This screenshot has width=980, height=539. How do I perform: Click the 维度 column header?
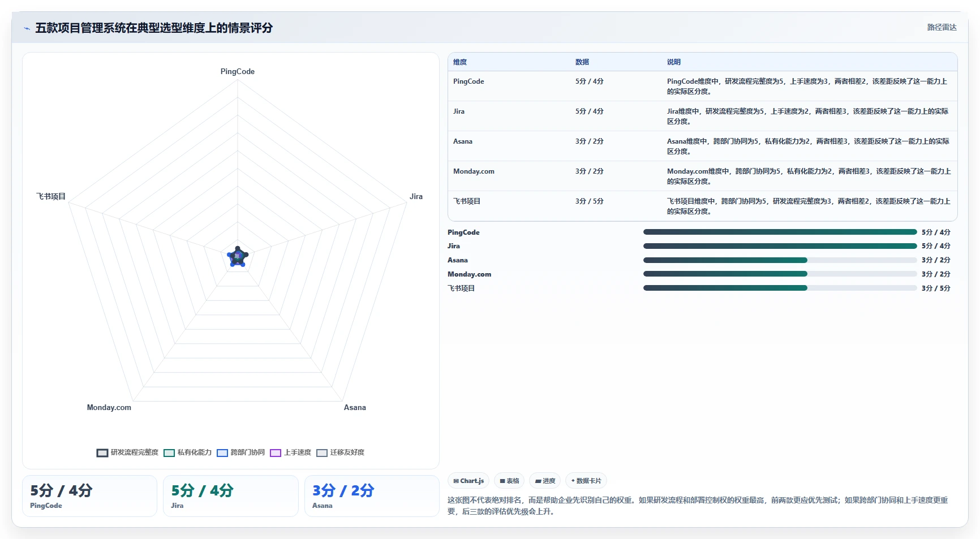click(x=460, y=62)
